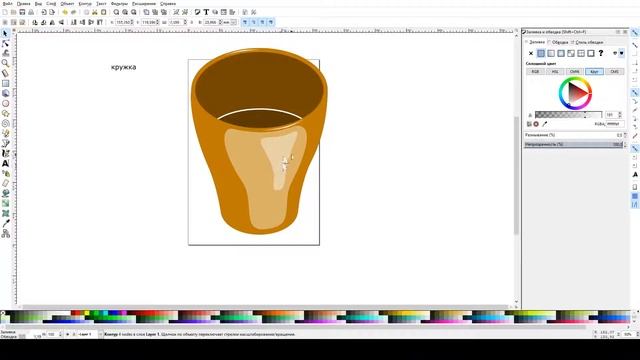Screen dimensions: 640x360
Task: Switch color mode to CMYK
Action: coord(574,71)
